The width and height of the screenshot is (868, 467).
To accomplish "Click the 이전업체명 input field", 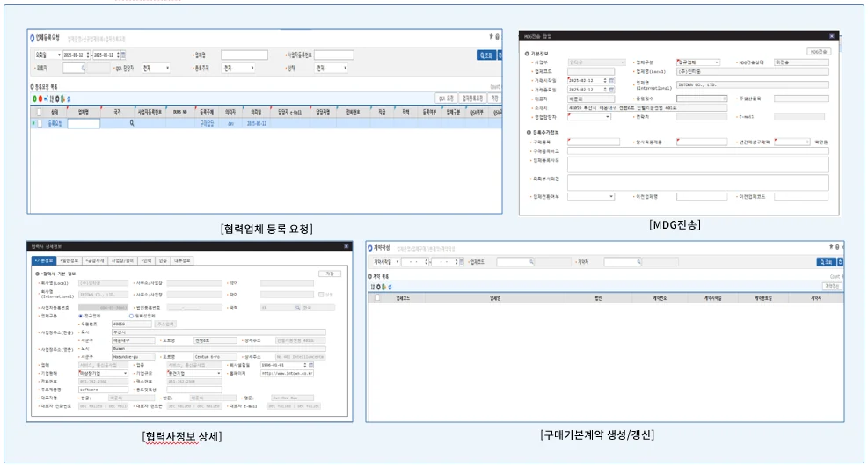I will [x=702, y=196].
